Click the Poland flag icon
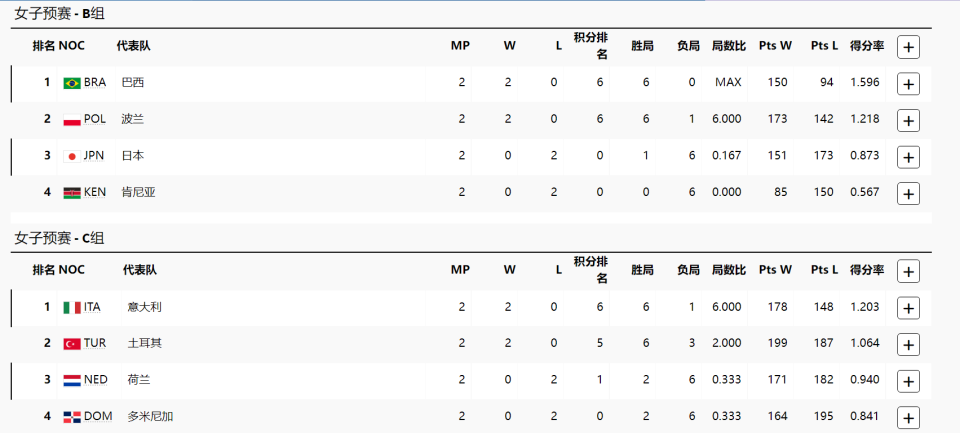 click(x=72, y=120)
